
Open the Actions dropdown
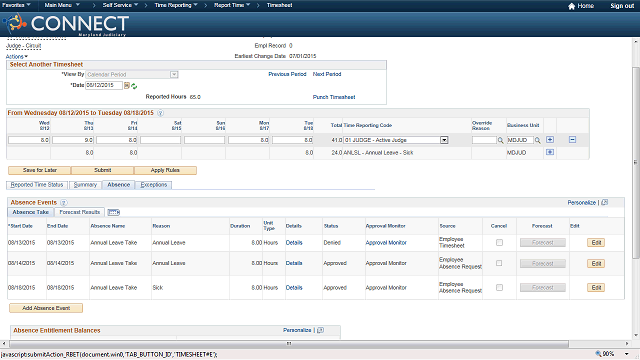pyautogui.click(x=17, y=57)
